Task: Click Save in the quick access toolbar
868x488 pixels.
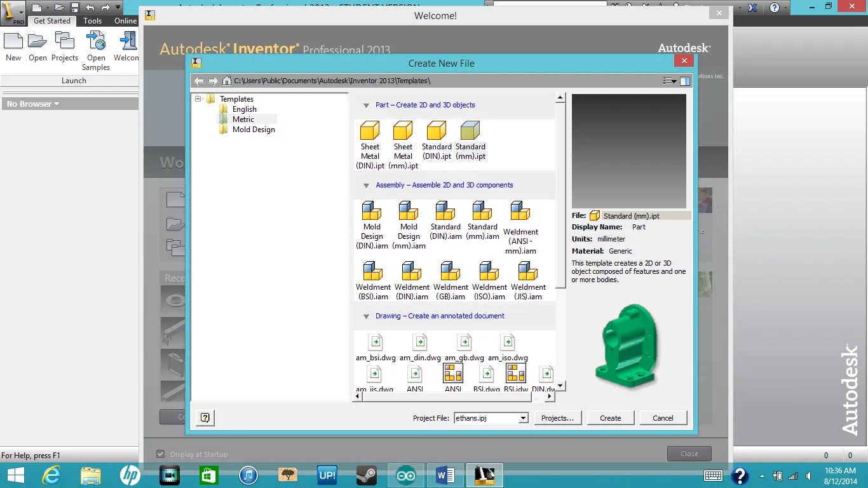Action: click(75, 8)
